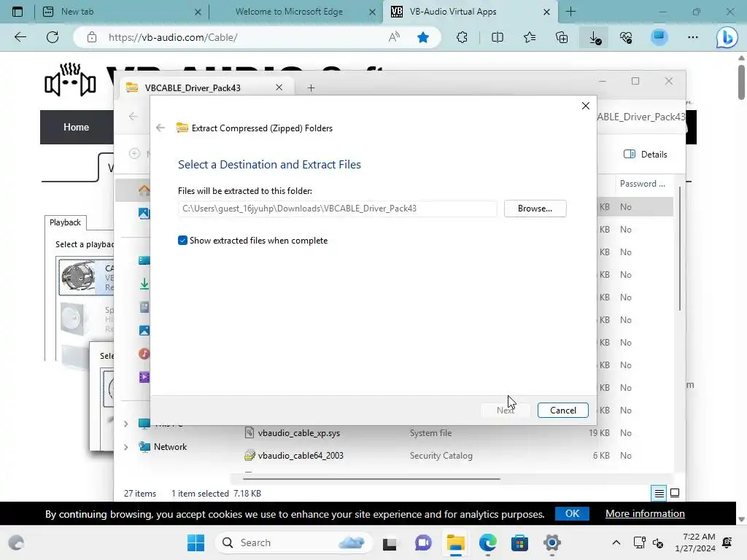Open Collections icon in Edge toolbar

pyautogui.click(x=562, y=37)
